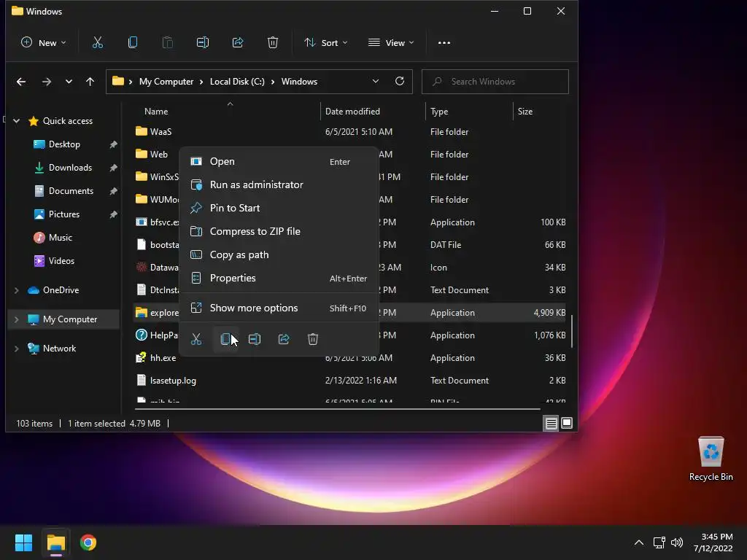Open the Windows Start menu
747x560 pixels.
(x=23, y=542)
